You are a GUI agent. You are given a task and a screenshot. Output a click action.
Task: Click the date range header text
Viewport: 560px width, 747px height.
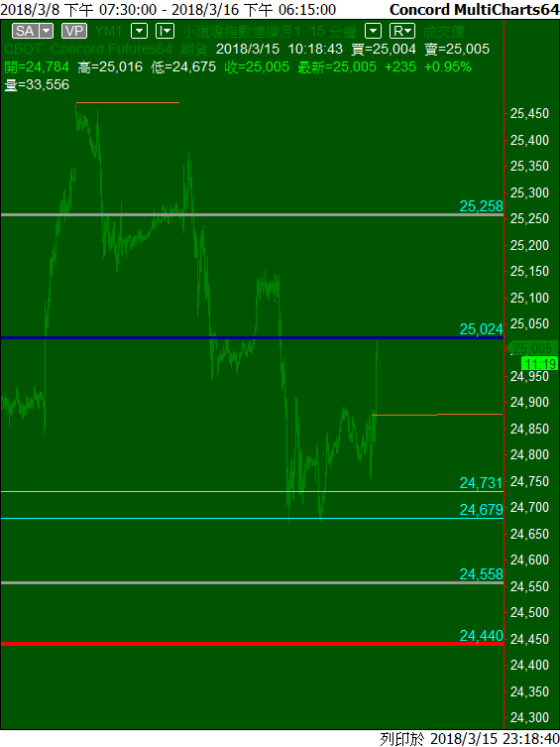click(x=168, y=10)
